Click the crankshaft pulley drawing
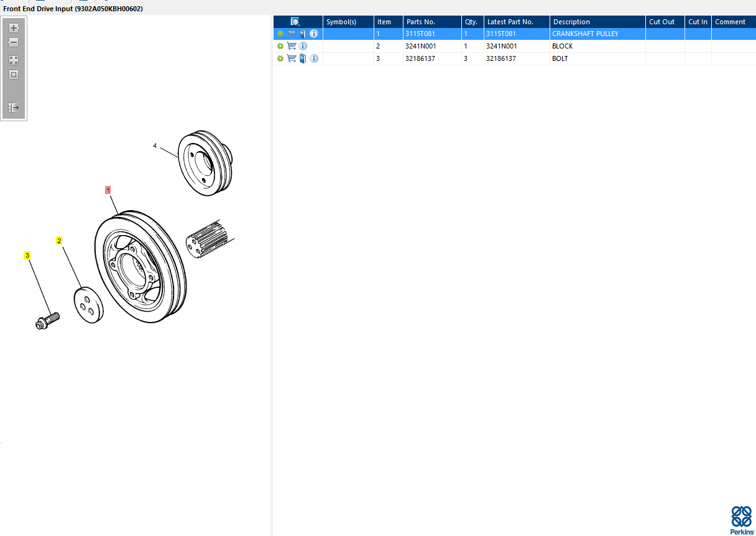 (141, 267)
